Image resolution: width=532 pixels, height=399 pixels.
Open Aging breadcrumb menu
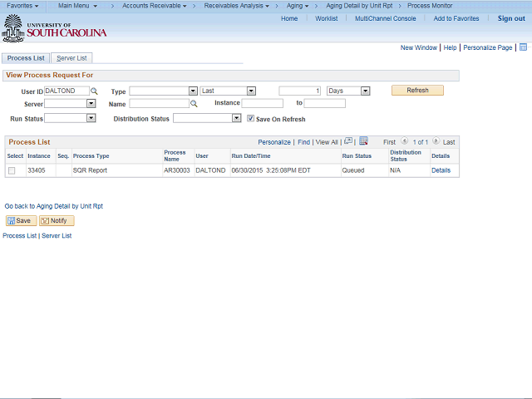coord(298,6)
